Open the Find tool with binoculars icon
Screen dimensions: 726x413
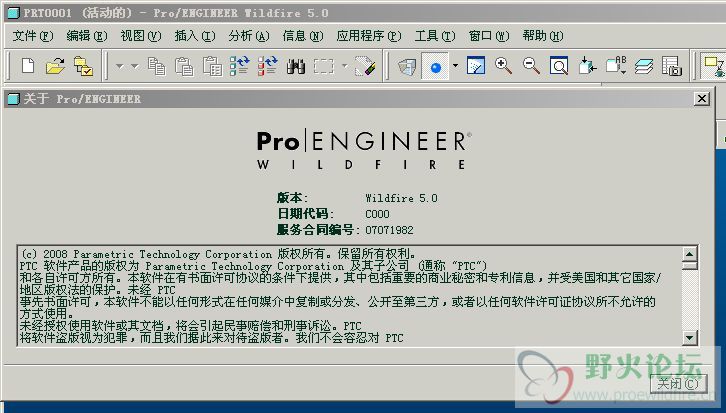click(x=296, y=67)
